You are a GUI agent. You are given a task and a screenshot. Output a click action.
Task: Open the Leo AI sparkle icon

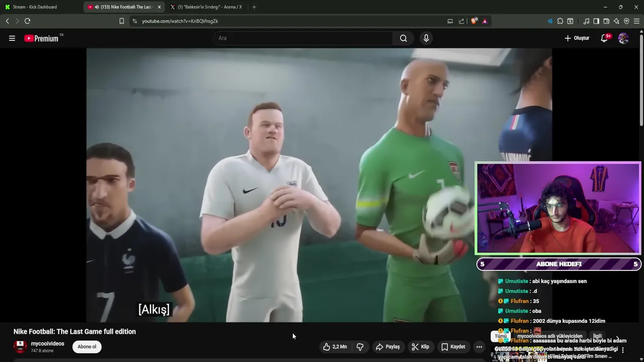tap(616, 21)
